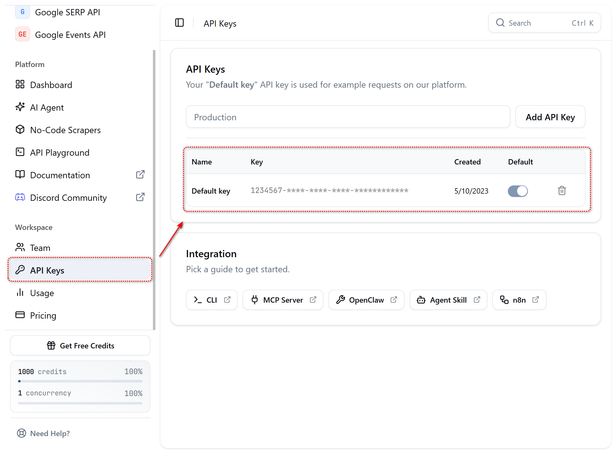The height and width of the screenshot is (453, 616).
Task: Open the Discord Community link
Action: [68, 198]
